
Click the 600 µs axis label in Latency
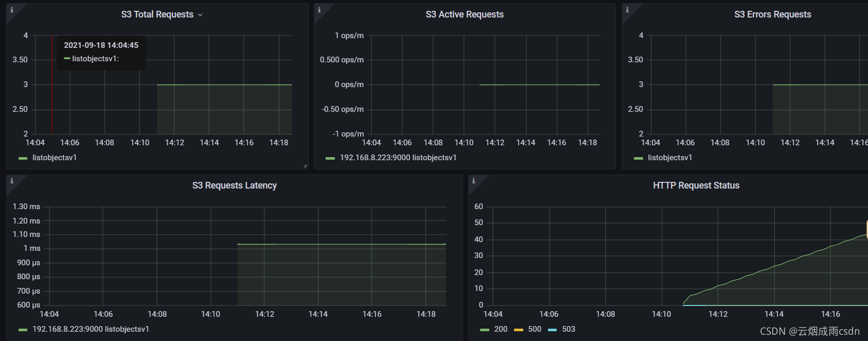(x=29, y=305)
